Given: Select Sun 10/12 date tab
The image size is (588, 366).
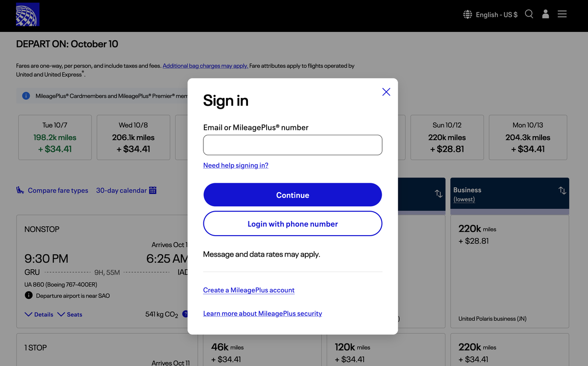Looking at the screenshot, I should 447,137.
